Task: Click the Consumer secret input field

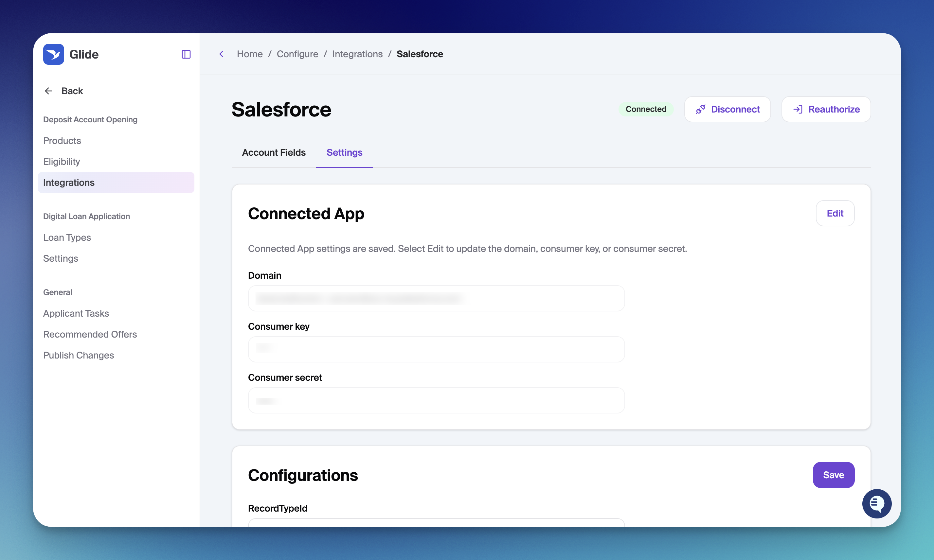Action: point(436,400)
